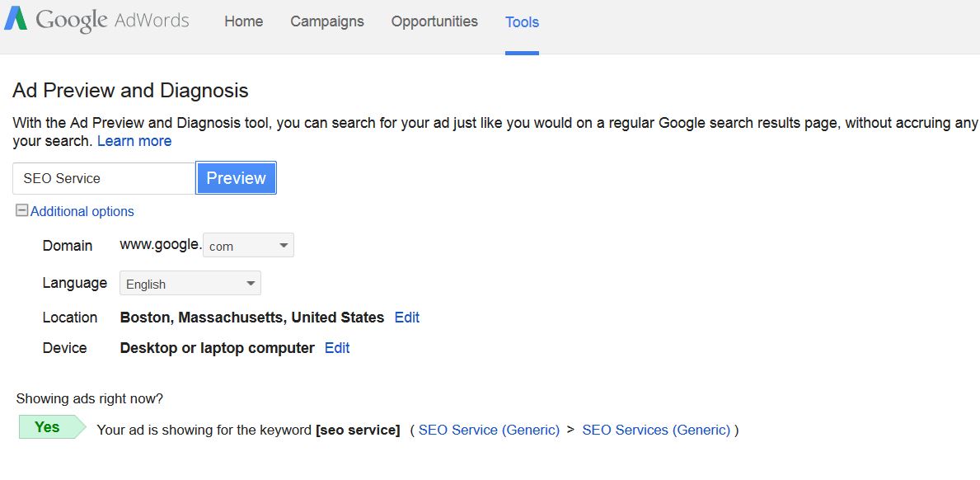Viewport: 980px width, 480px height.
Task: Click the blue Preview button
Action: pos(237,178)
